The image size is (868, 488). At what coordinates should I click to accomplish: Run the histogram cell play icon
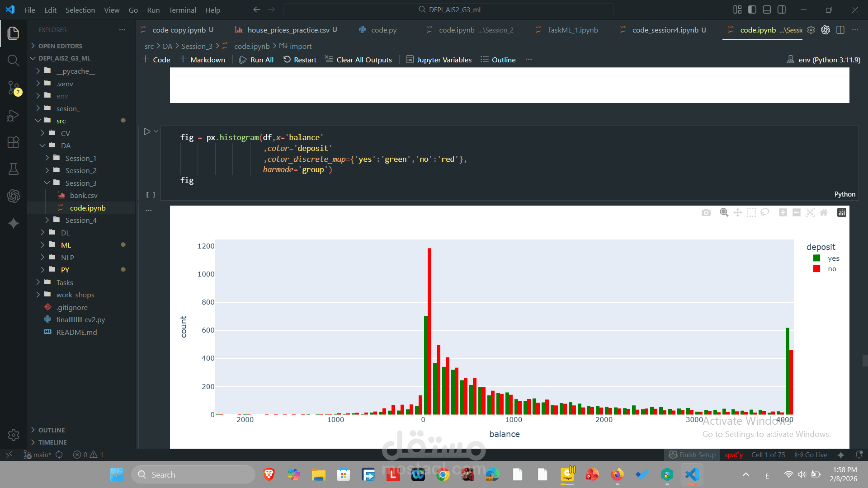coord(147,131)
